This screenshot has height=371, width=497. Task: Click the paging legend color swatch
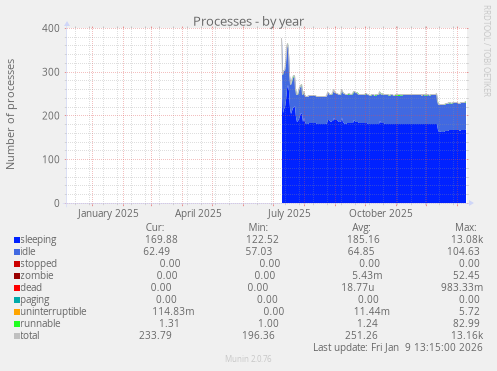click(x=17, y=300)
